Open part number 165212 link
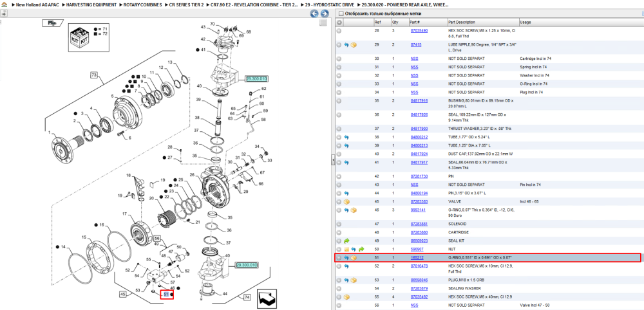Image resolution: width=644 pixels, height=310 pixels. pyautogui.click(x=417, y=258)
